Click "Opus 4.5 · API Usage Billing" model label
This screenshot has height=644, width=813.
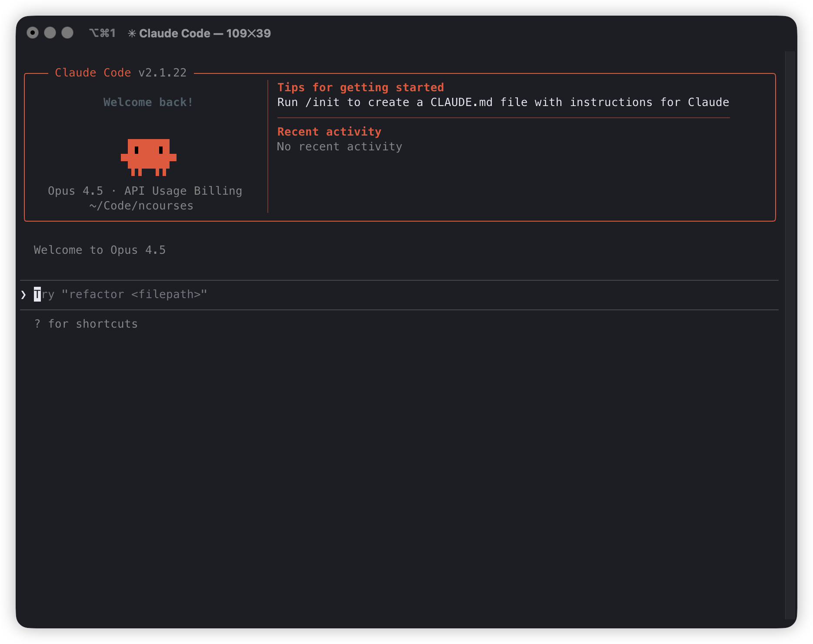[145, 191]
